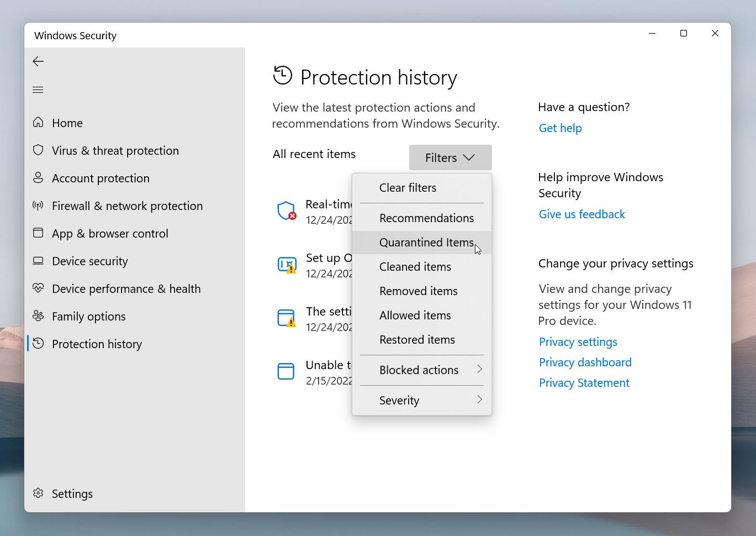Click the Virus & threat protection shield icon

pyautogui.click(x=38, y=150)
